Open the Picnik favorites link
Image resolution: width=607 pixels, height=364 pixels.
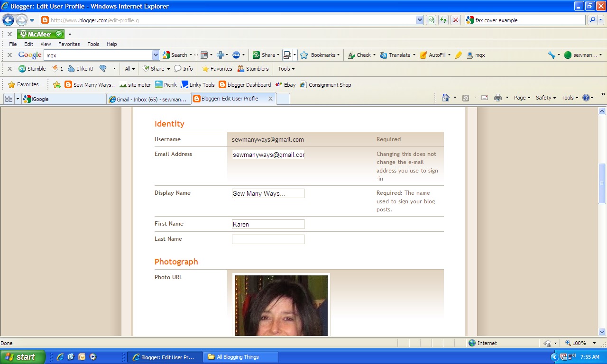[166, 85]
